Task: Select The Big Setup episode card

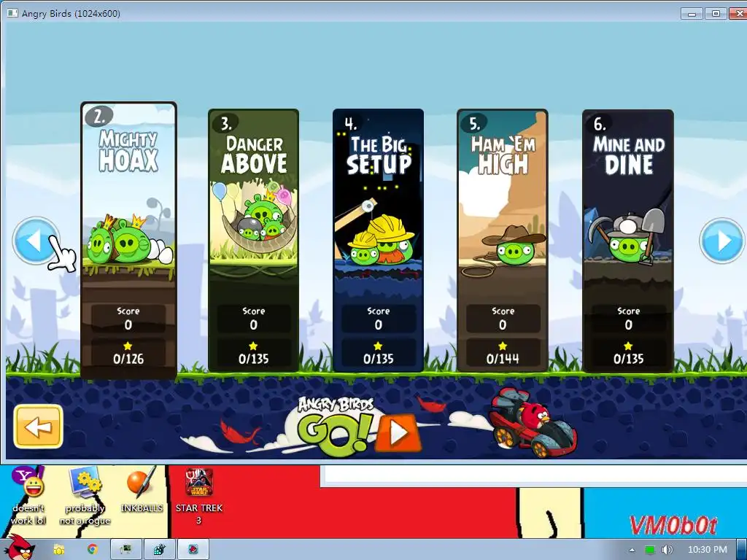Action: point(379,241)
